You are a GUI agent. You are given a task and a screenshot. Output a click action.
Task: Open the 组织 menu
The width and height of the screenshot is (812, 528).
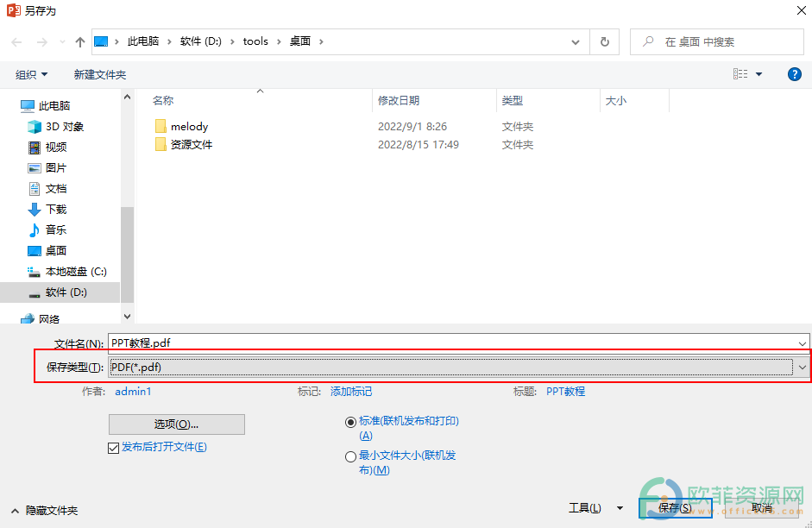[x=32, y=74]
